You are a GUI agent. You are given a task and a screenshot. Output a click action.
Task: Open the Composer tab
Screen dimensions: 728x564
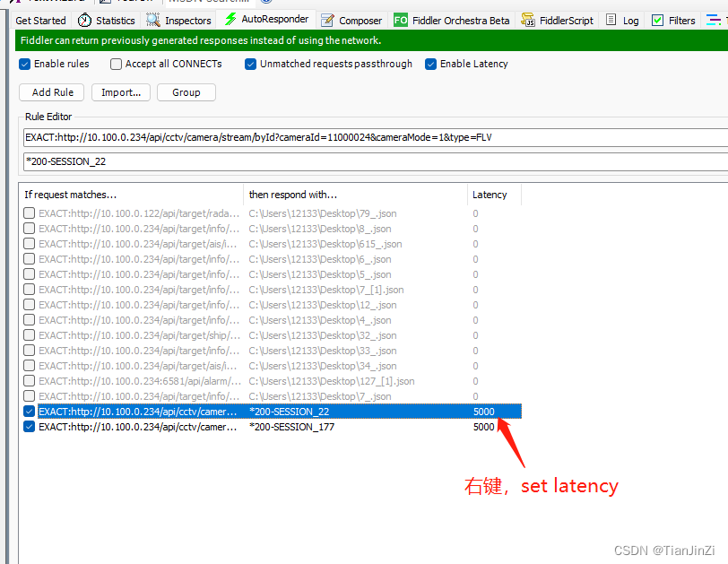[360, 21]
